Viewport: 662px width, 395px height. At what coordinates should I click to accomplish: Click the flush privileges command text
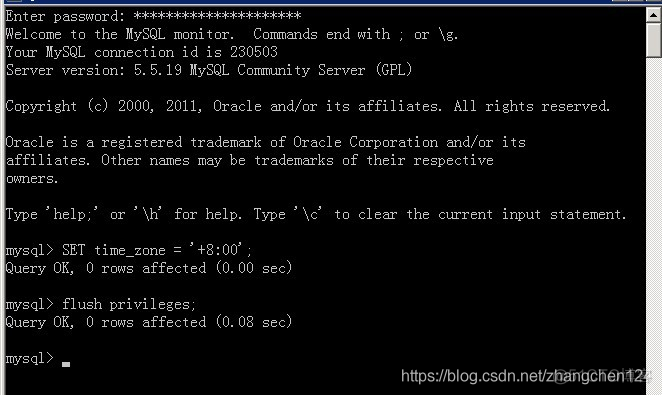129,304
